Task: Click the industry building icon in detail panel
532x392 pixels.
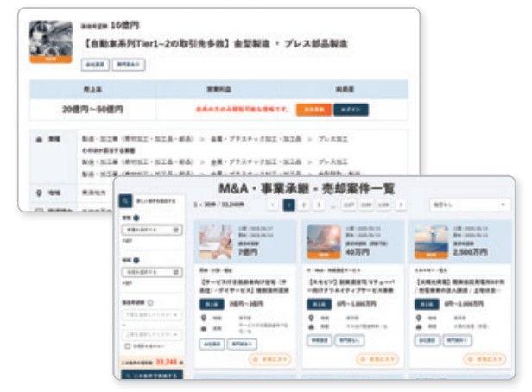Action: tap(38, 138)
